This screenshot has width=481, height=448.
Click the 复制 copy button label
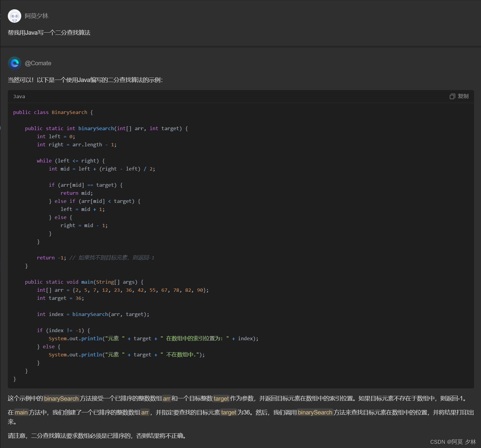463,96
